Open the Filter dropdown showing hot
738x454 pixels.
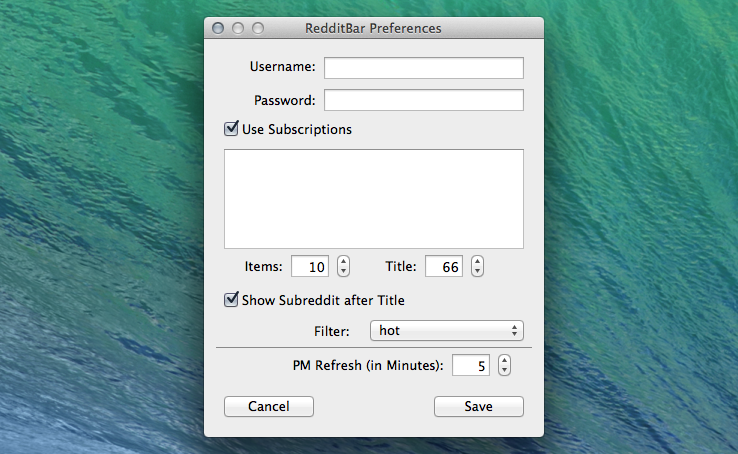point(447,330)
